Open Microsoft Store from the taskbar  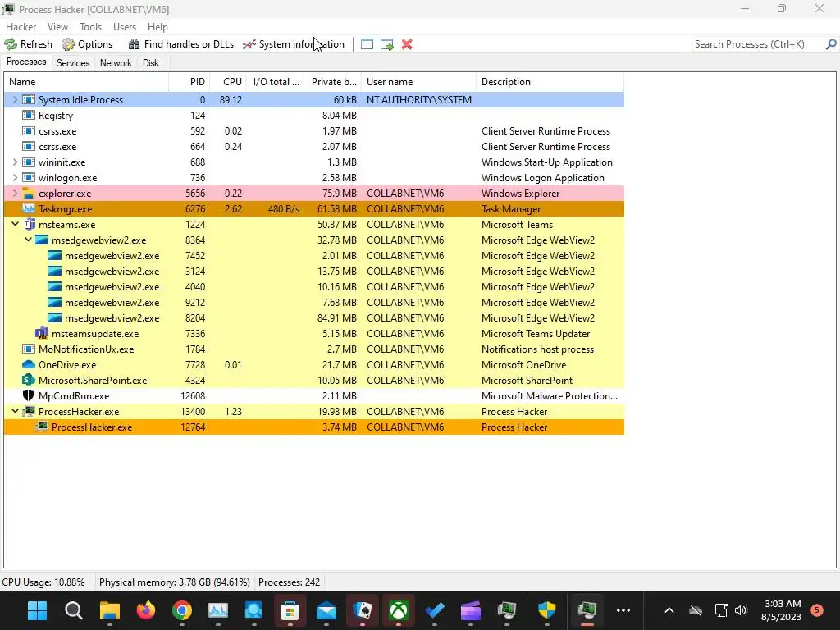tap(290, 610)
